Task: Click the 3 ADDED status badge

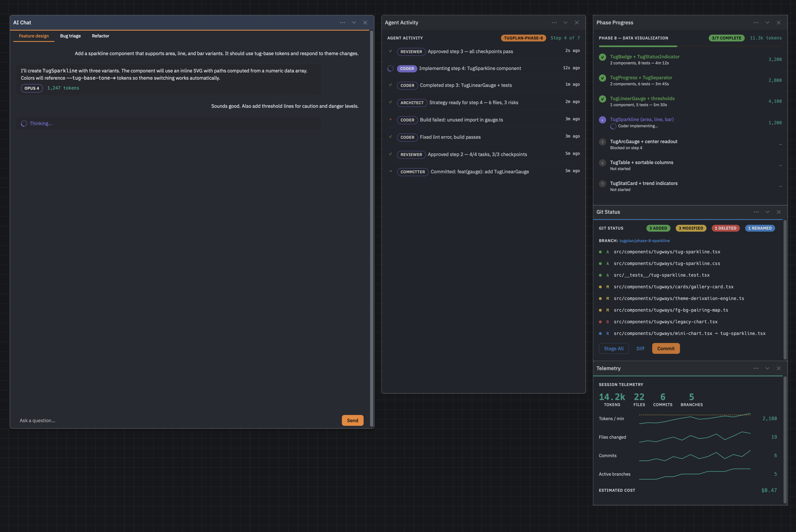Action: [658, 228]
